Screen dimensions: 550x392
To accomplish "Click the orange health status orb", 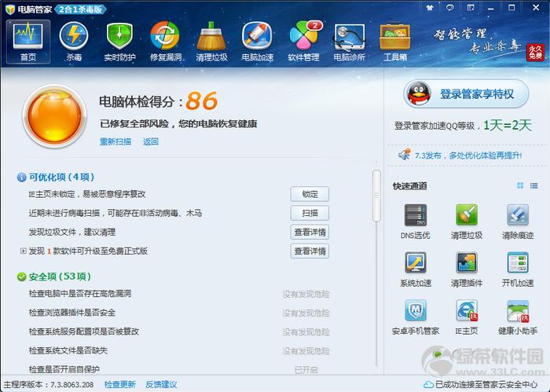I will [x=54, y=116].
